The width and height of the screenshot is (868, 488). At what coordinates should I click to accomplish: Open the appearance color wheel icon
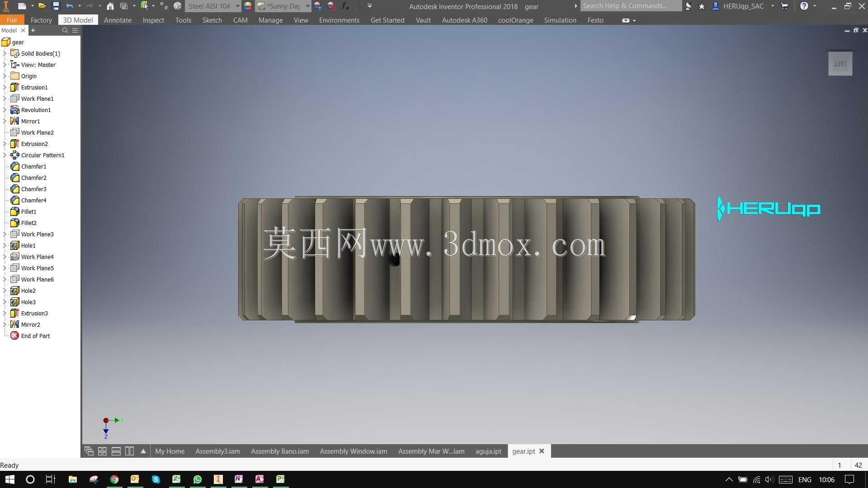pos(247,6)
